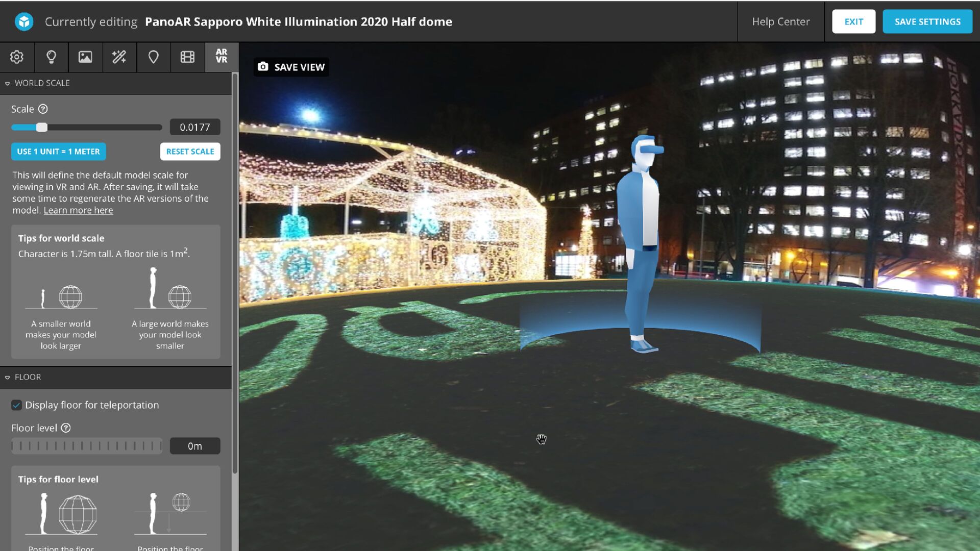Click the model title PanoAR Sapporo text
Viewport: 980px width, 551px height.
pyautogui.click(x=299, y=21)
